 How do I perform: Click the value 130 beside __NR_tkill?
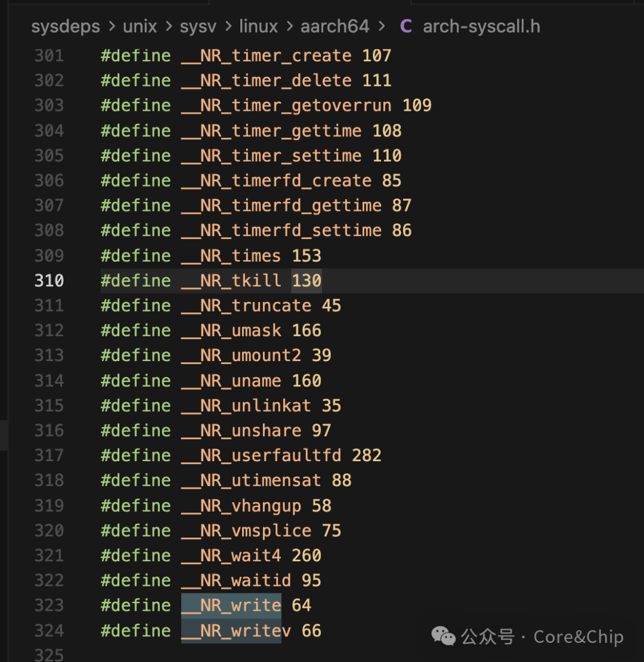tap(306, 280)
